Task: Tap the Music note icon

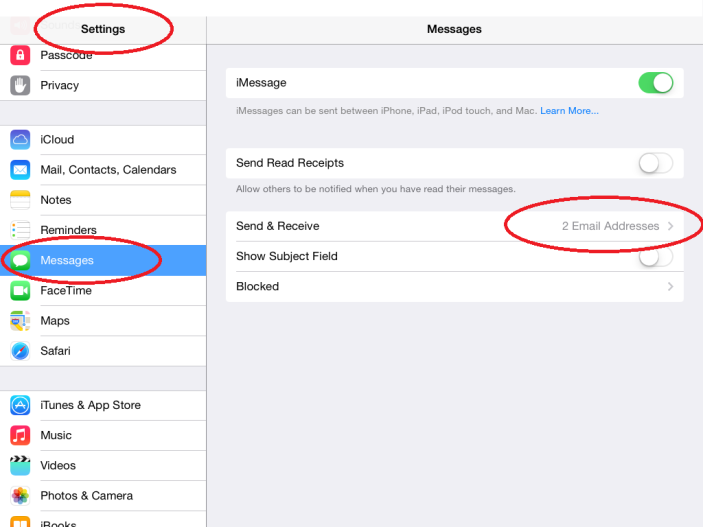Action: tap(20, 435)
